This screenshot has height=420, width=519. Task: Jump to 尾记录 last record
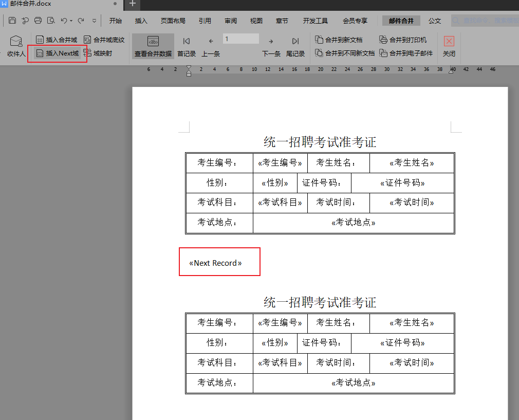pos(295,46)
